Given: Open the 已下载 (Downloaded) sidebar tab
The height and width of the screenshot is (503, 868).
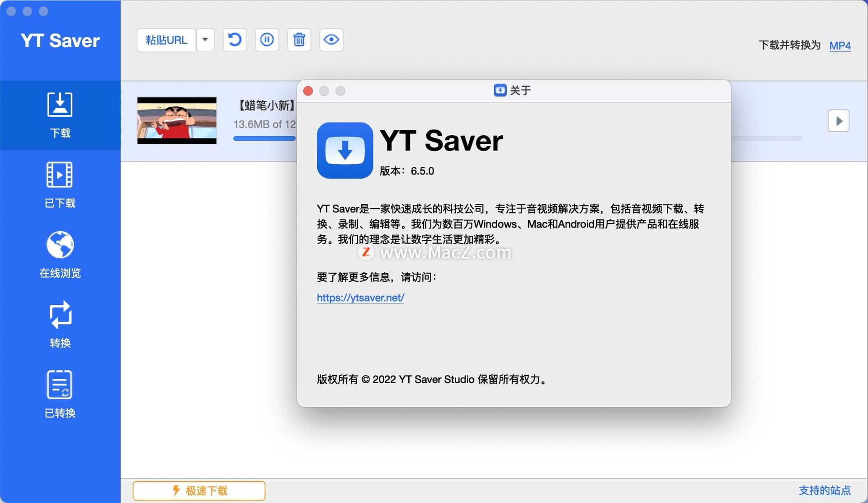Looking at the screenshot, I should (60, 185).
